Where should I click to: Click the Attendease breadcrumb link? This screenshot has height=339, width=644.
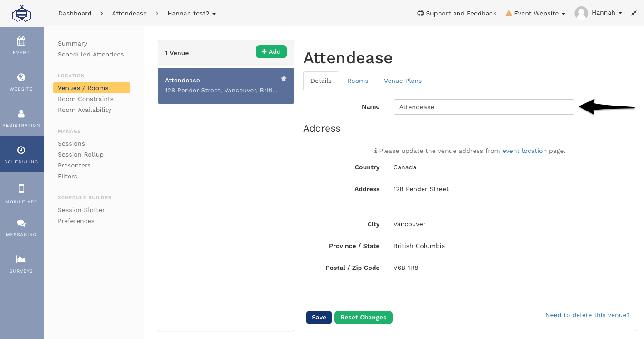[130, 13]
